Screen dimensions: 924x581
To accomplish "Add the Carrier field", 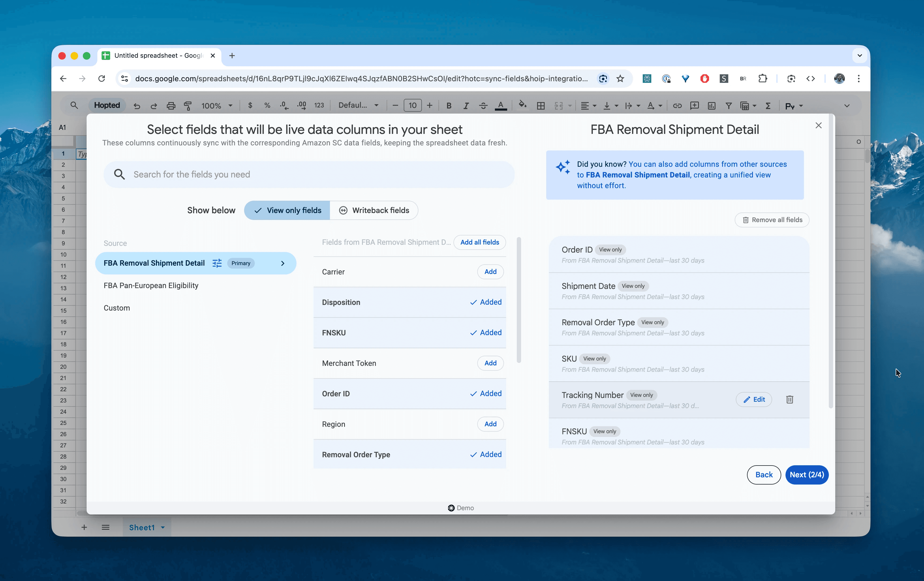I will pos(490,272).
